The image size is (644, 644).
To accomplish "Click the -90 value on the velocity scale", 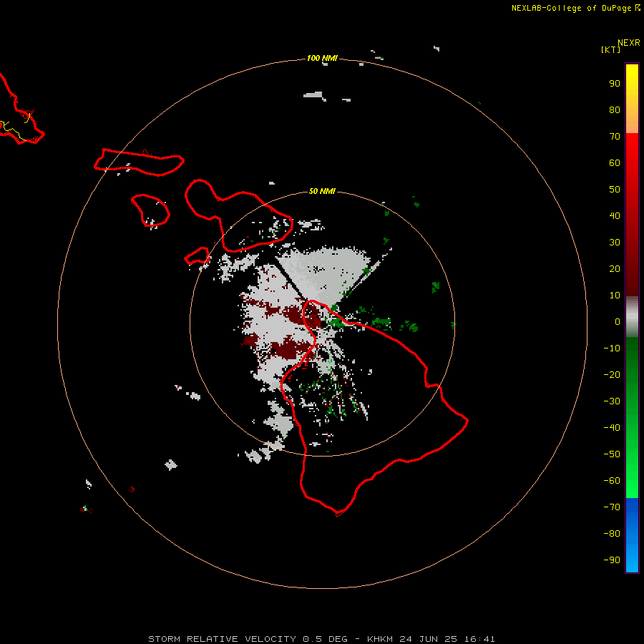I will (x=612, y=560).
